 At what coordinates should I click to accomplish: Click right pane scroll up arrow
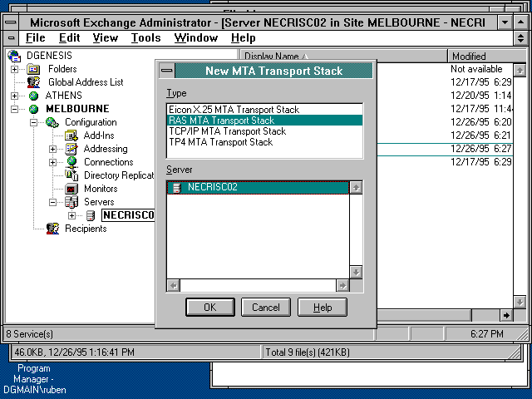click(520, 70)
